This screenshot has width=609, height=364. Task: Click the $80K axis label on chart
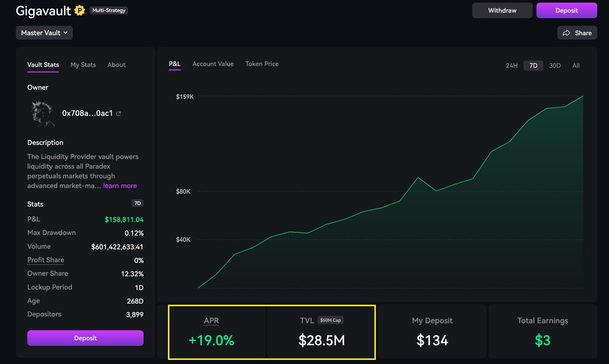(x=183, y=192)
